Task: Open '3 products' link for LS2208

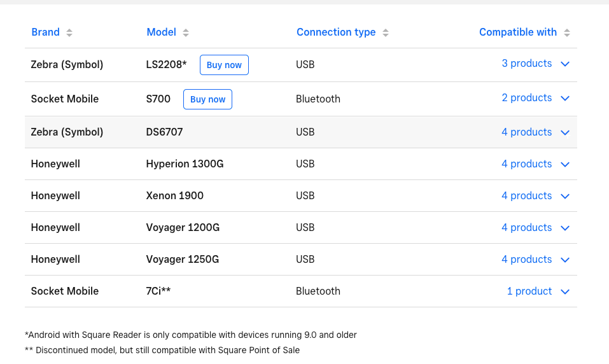Action: click(x=526, y=64)
